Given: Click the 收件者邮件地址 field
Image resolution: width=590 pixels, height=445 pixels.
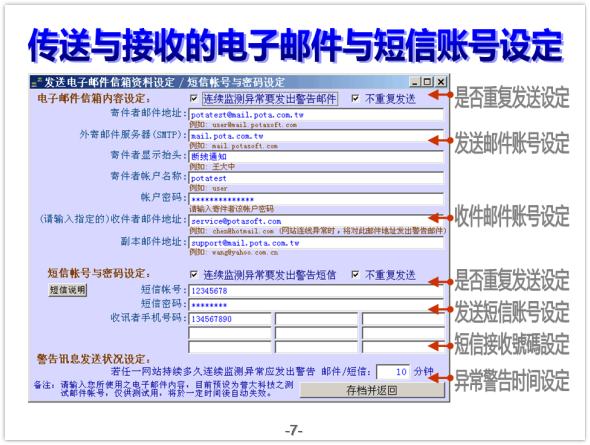Looking at the screenshot, I should point(316,221).
